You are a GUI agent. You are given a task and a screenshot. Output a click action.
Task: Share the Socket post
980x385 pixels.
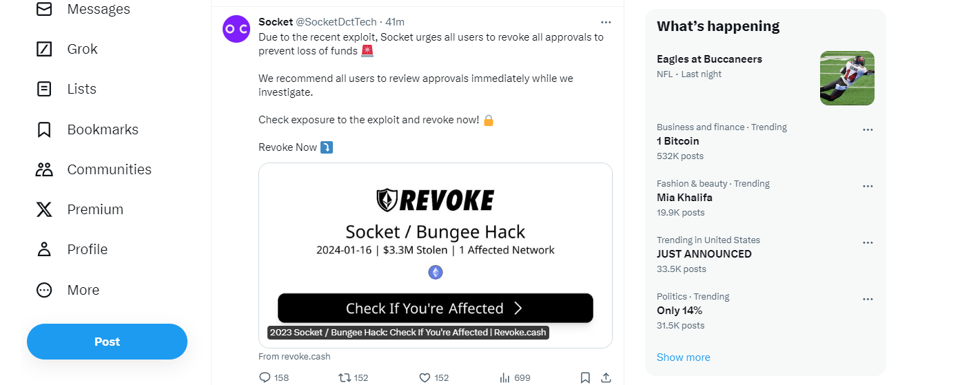(606, 377)
